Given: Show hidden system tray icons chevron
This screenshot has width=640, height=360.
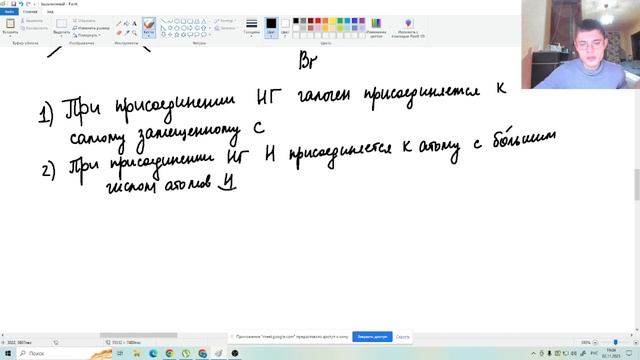Looking at the screenshot, I should click(x=533, y=353).
